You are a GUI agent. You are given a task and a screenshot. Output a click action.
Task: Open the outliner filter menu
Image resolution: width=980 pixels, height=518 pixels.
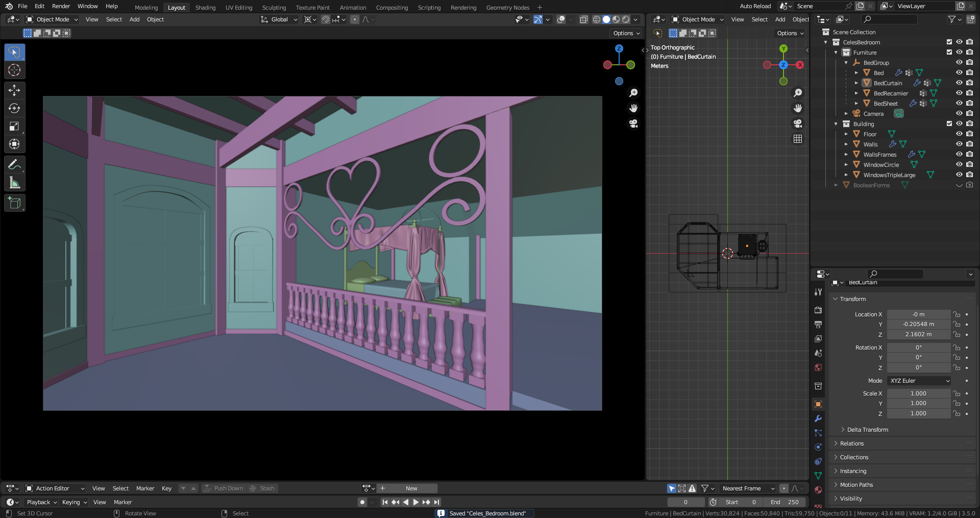click(954, 19)
